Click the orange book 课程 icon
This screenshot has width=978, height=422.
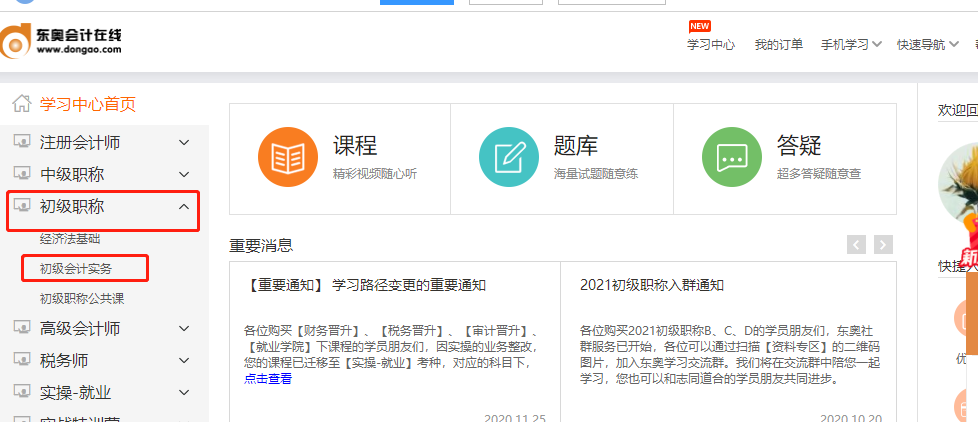288,158
